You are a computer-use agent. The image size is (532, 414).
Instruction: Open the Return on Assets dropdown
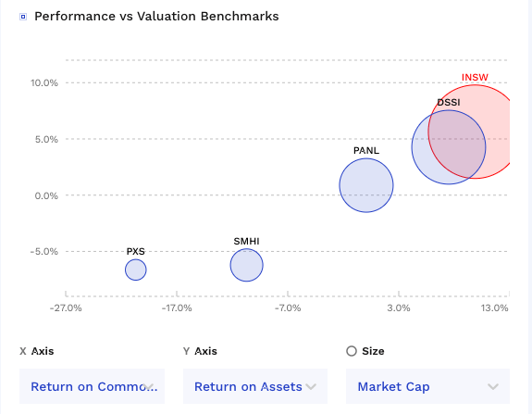coord(255,386)
